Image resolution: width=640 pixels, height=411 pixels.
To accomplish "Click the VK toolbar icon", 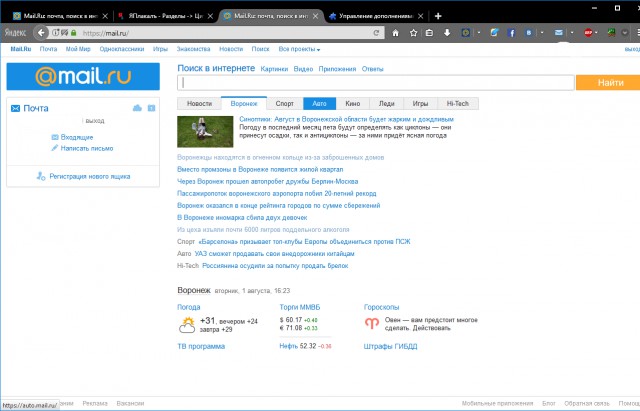I will point(529,33).
